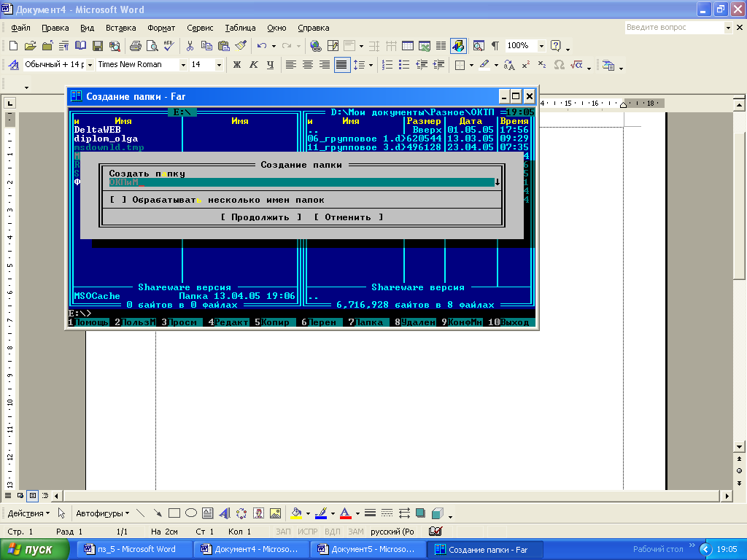
Task: Toggle Document Map icon in toolbar
Action: click(479, 46)
